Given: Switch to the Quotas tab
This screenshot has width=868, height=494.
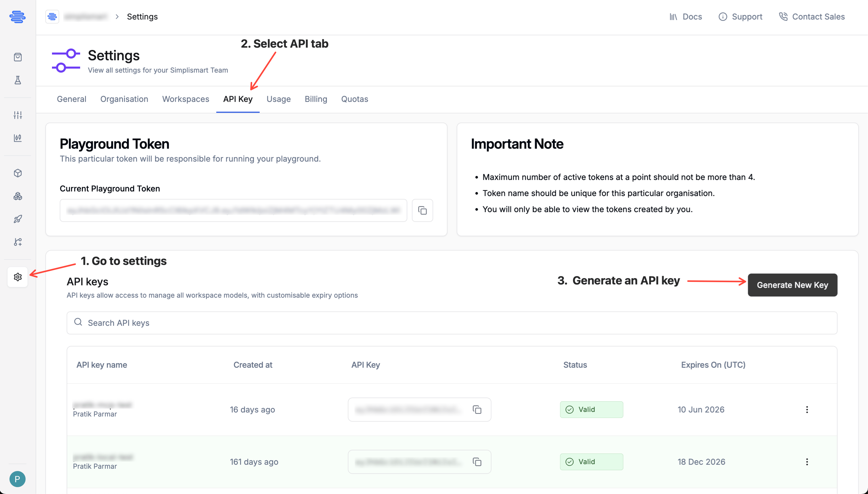Looking at the screenshot, I should click(355, 99).
